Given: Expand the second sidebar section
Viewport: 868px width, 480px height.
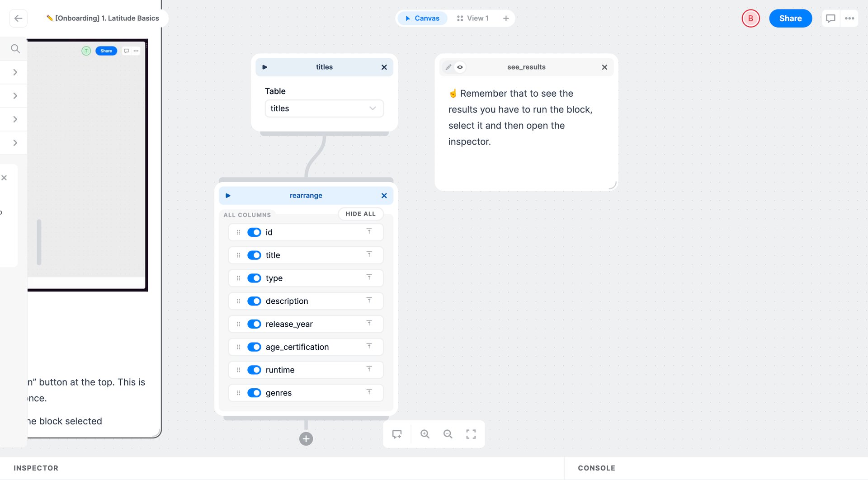Looking at the screenshot, I should (15, 95).
